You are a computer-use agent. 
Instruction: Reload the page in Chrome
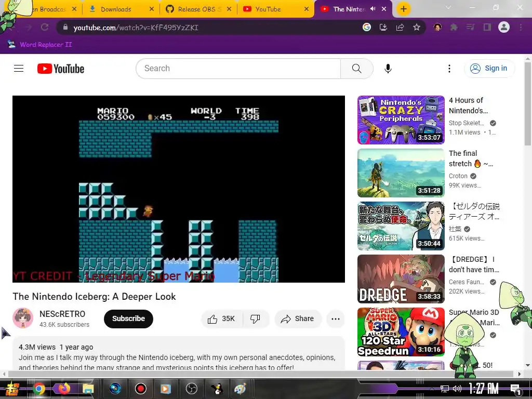(45, 27)
